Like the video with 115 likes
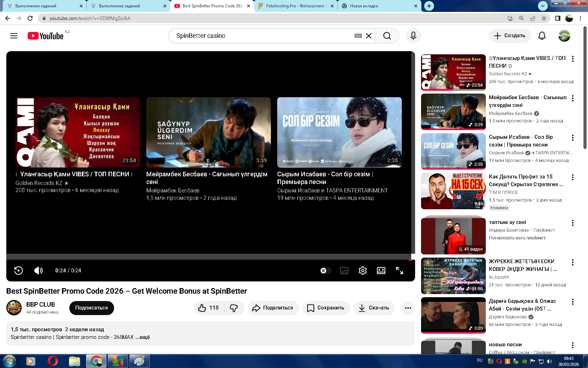Screen dimensions: 588x368 pyautogui.click(x=209, y=308)
